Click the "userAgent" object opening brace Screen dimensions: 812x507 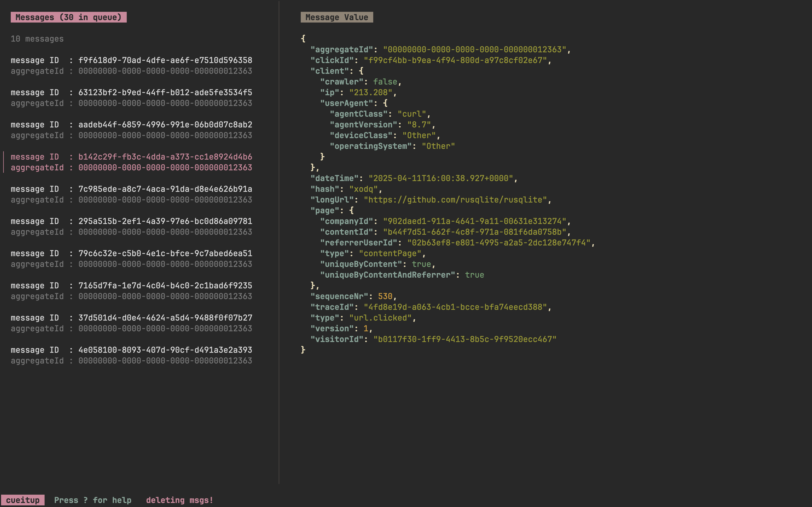[x=385, y=103]
